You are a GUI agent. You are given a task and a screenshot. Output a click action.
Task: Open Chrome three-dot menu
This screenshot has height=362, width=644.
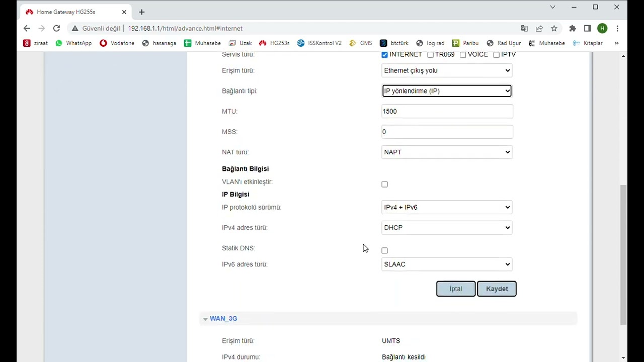click(617, 29)
